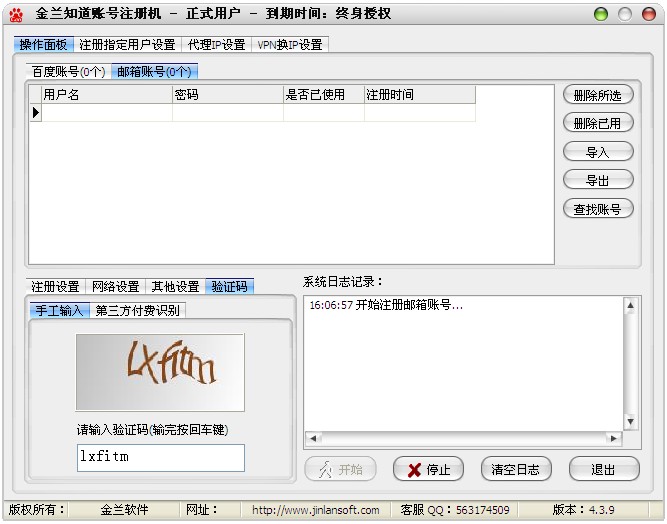The width and height of the screenshot is (667, 524).
Task: Click 删除所选 button
Action: point(598,95)
